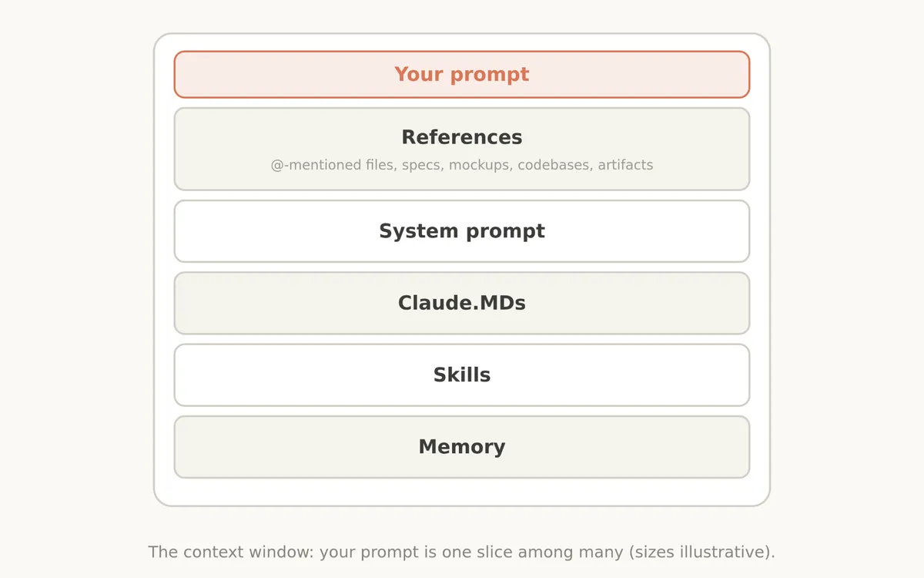Viewport: 924px width, 578px height.
Task: Click the word "mockups" in the subtitle
Action: [x=480, y=165]
